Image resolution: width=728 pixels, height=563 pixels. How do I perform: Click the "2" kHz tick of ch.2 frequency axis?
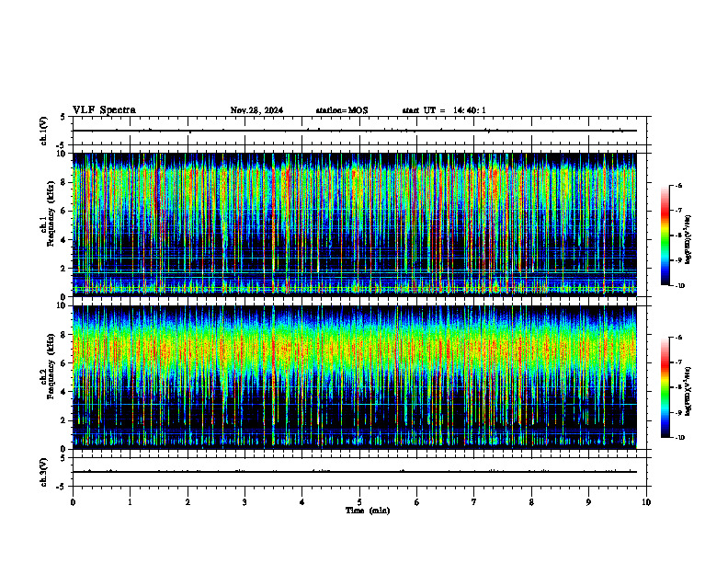pos(64,420)
